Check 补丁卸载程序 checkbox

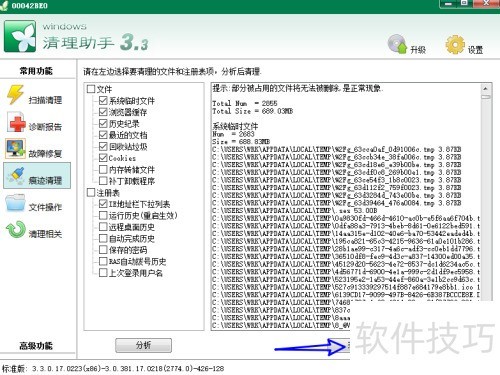click(x=103, y=181)
